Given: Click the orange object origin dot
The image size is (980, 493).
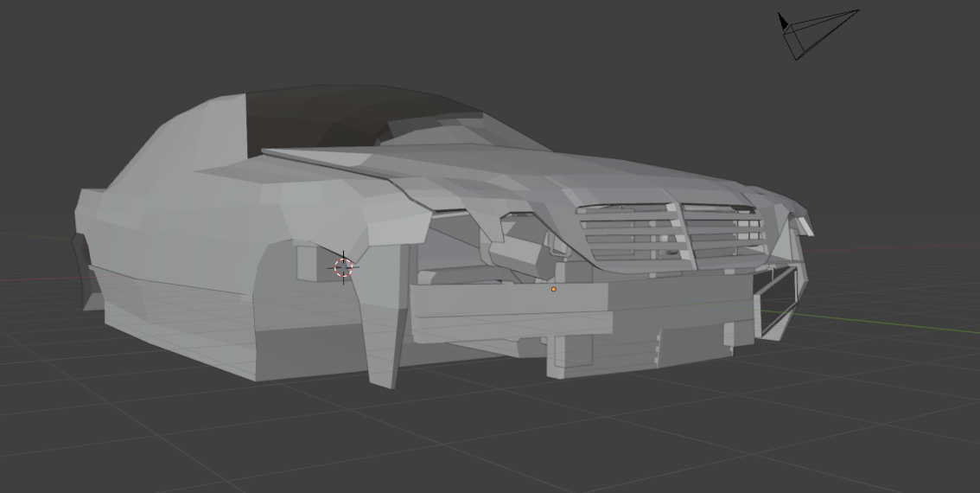Looking at the screenshot, I should tap(554, 289).
